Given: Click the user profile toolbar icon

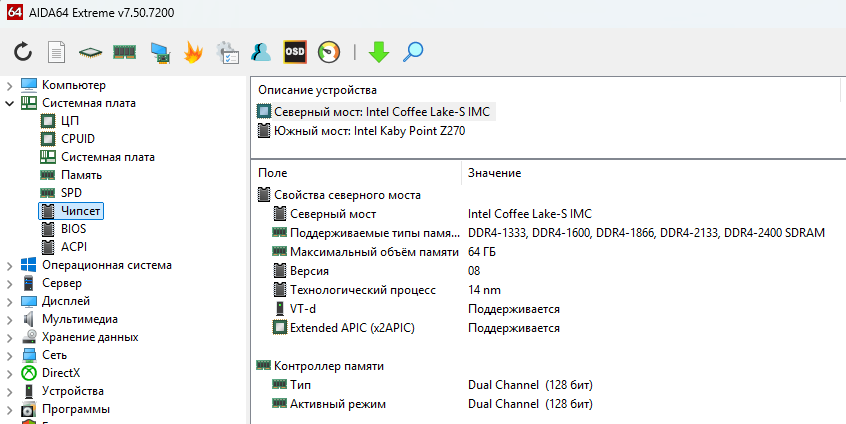Looking at the screenshot, I should (x=261, y=52).
